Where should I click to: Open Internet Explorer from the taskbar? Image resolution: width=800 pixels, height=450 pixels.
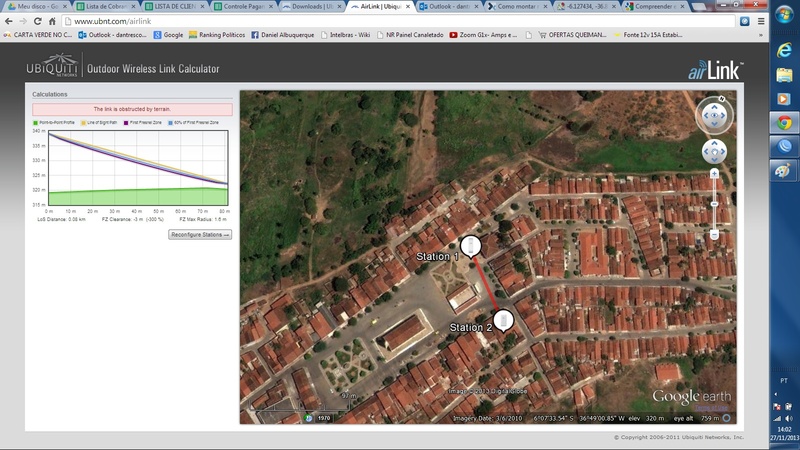coord(784,49)
